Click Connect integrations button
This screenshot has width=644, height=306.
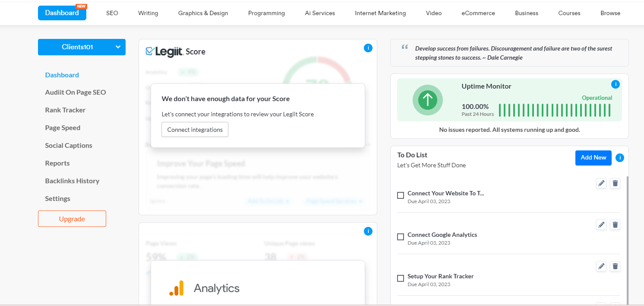pyautogui.click(x=195, y=130)
